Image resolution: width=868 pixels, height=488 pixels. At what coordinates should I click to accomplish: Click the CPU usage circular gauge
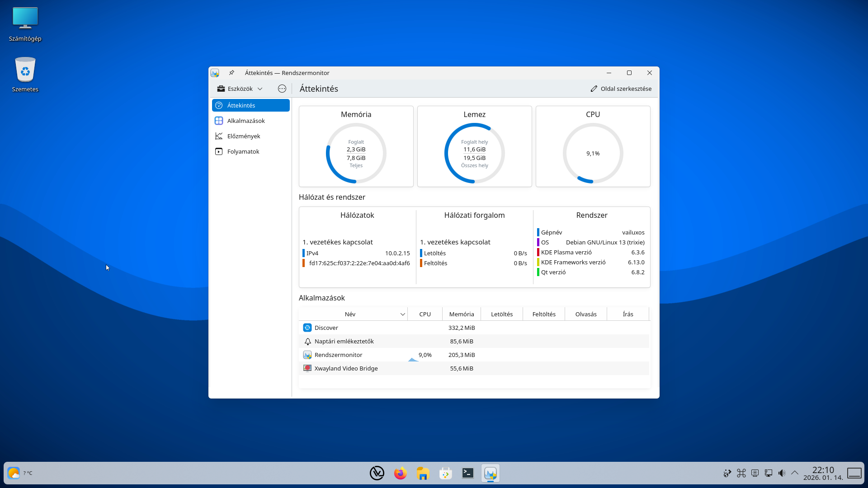(593, 153)
